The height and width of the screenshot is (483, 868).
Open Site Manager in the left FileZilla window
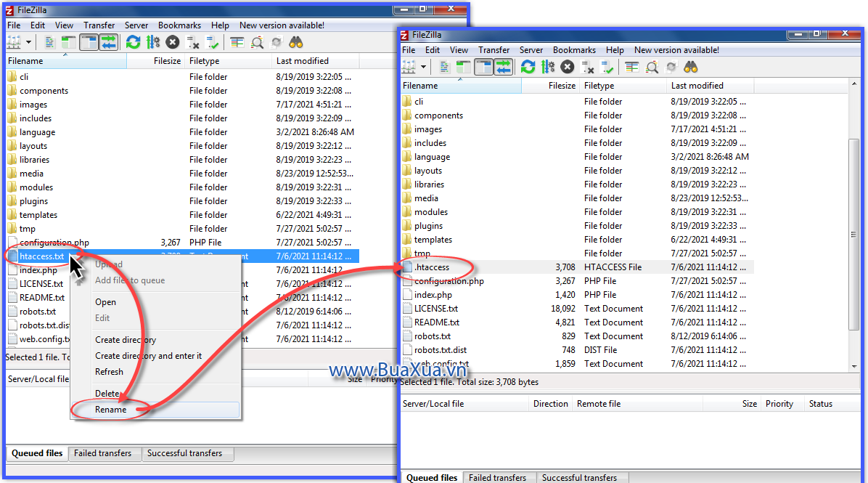14,42
